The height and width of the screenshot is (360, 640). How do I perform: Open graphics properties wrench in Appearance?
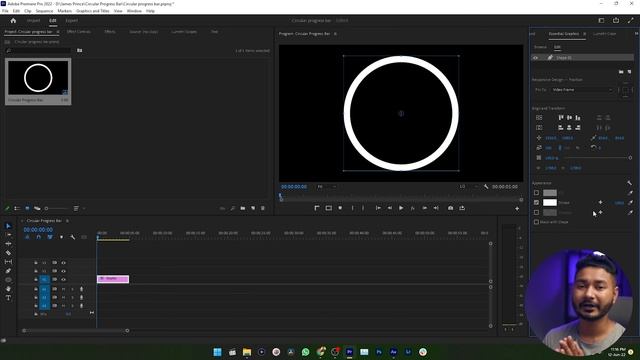[629, 183]
